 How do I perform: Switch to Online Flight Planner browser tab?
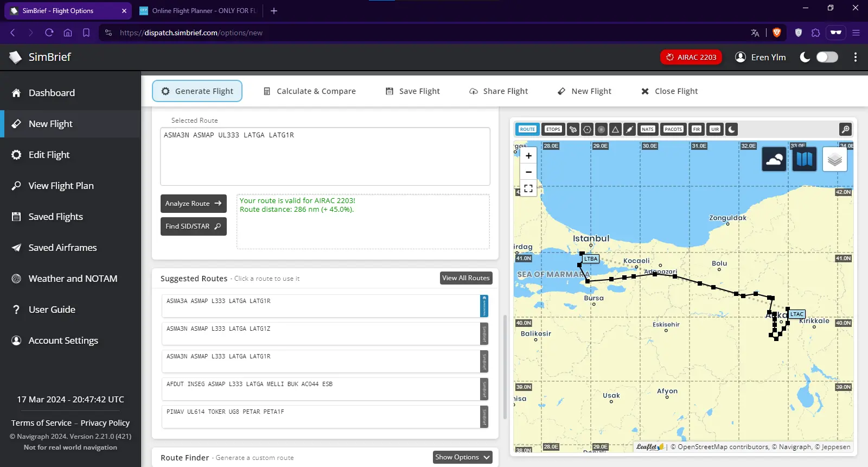tap(197, 11)
